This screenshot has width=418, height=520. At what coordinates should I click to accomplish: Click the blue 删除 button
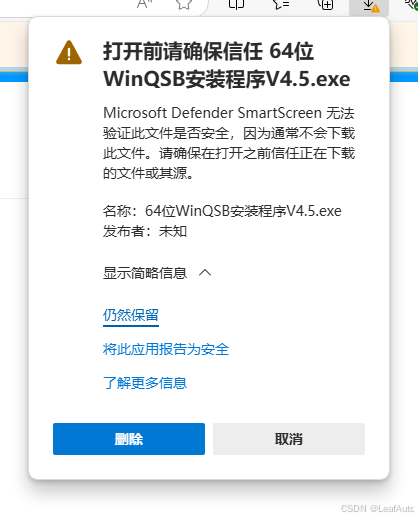(x=129, y=439)
